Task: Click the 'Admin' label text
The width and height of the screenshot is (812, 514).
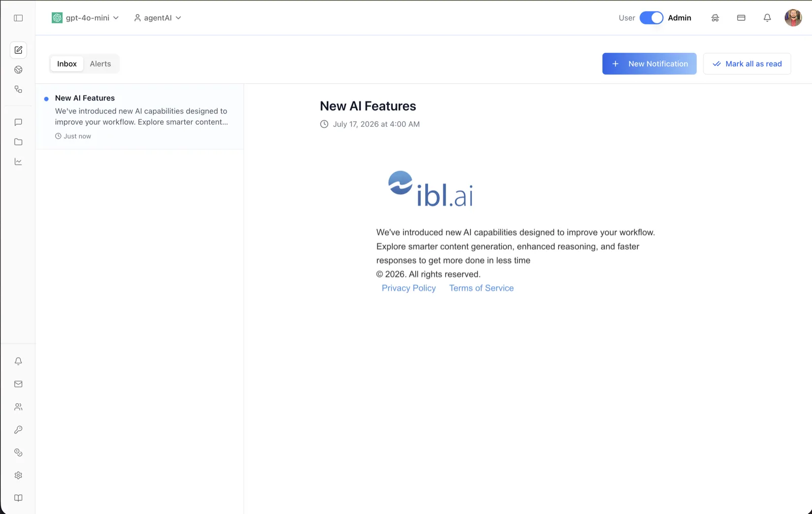Action: [680, 18]
